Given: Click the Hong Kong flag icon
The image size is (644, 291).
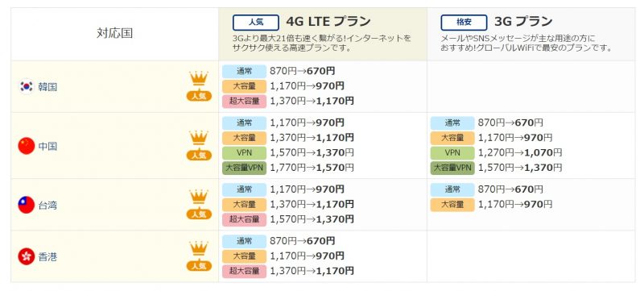Looking at the screenshot, I should coord(27,257).
